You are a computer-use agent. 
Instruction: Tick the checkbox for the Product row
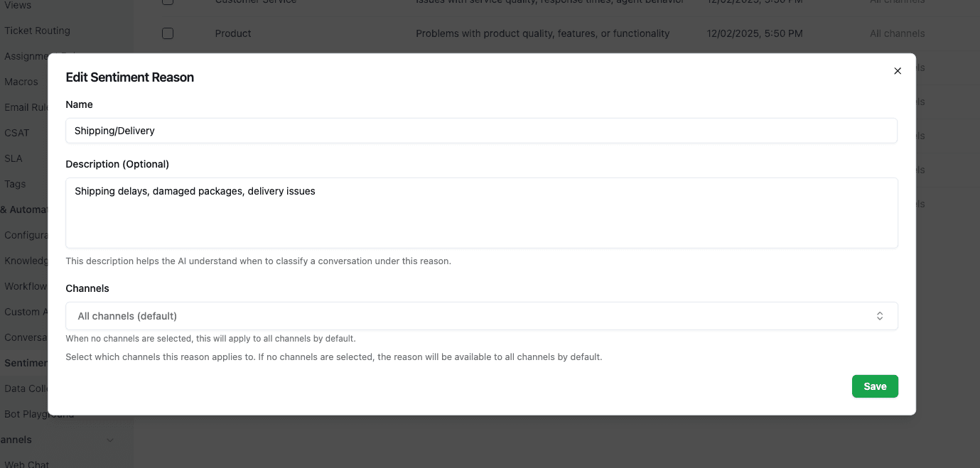pyautogui.click(x=168, y=33)
